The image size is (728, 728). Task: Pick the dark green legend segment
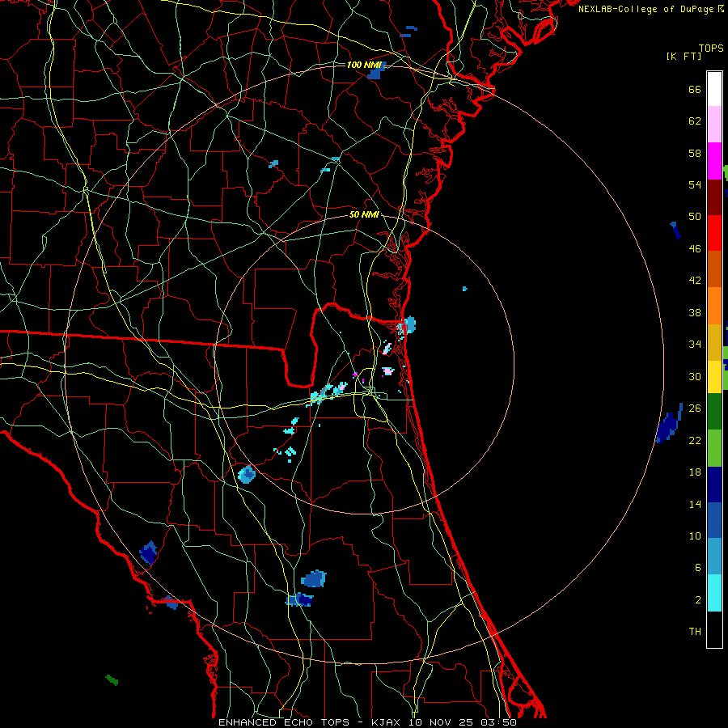pos(714,412)
